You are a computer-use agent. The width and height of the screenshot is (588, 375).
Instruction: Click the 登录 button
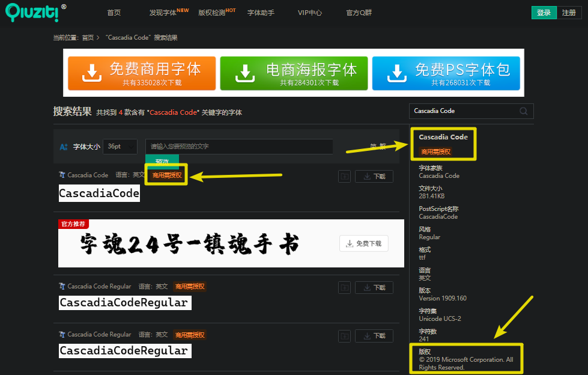pyautogui.click(x=544, y=12)
